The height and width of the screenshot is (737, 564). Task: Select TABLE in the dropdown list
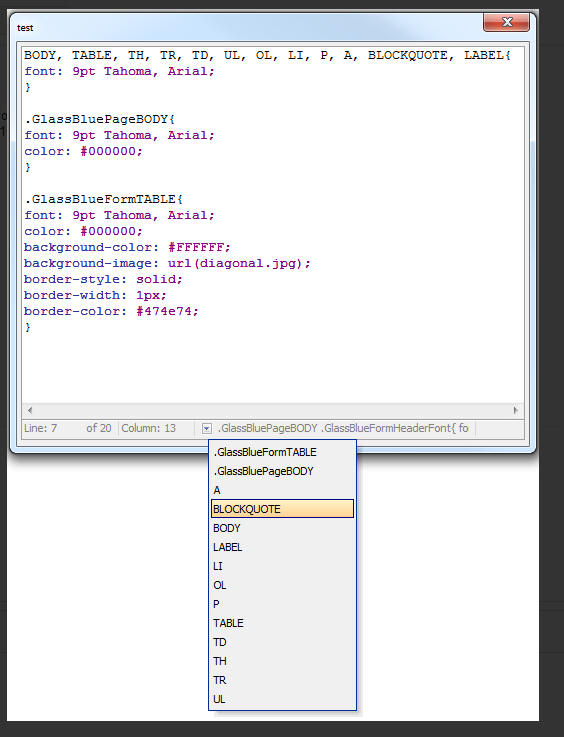tap(282, 623)
